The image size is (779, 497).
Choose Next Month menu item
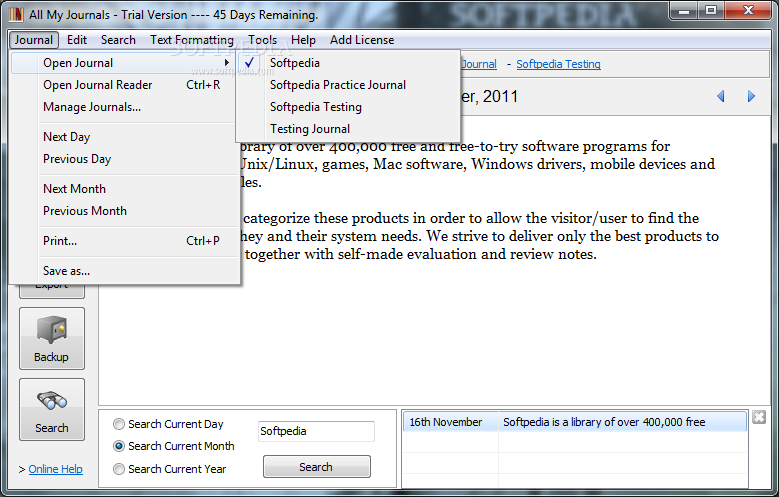pos(125,189)
